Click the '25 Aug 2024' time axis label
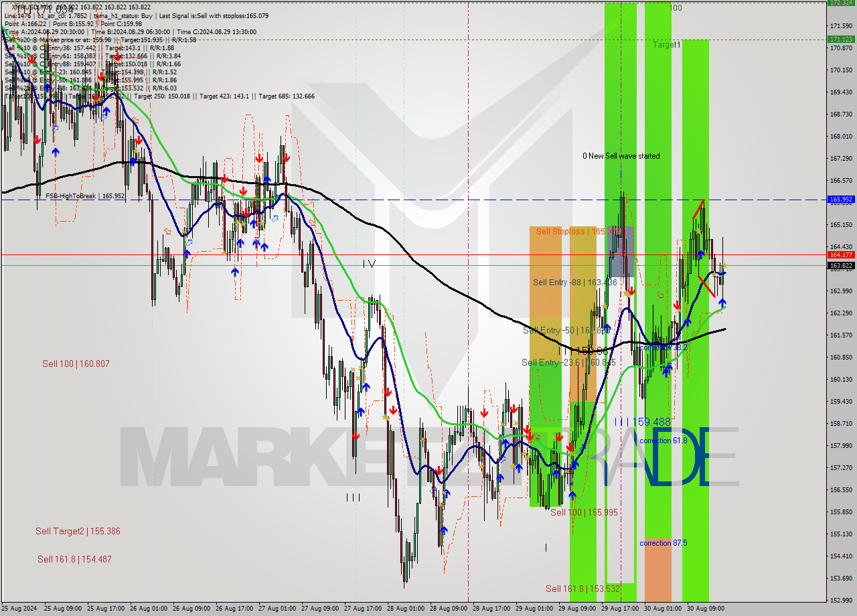Image resolution: width=857 pixels, height=616 pixels. click(19, 609)
